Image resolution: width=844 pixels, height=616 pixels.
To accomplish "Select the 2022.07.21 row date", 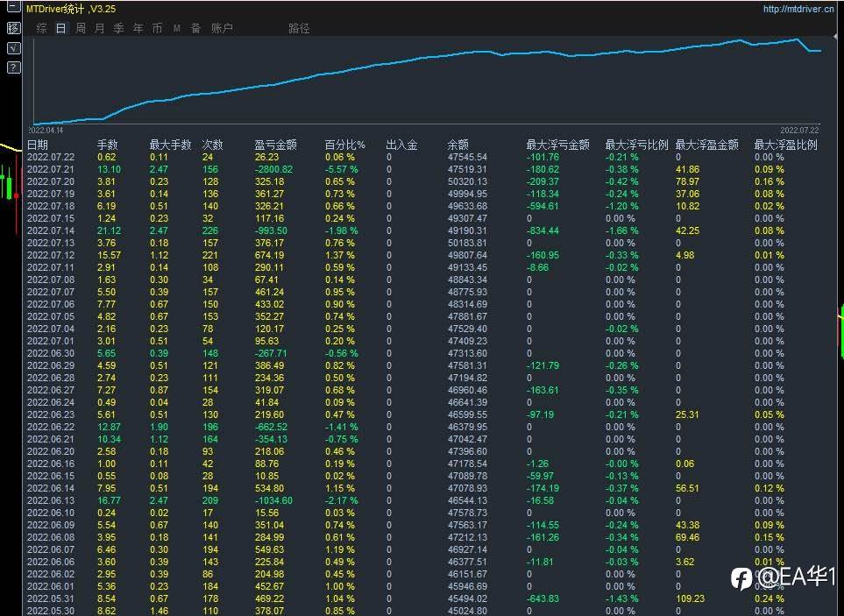I will pos(51,169).
